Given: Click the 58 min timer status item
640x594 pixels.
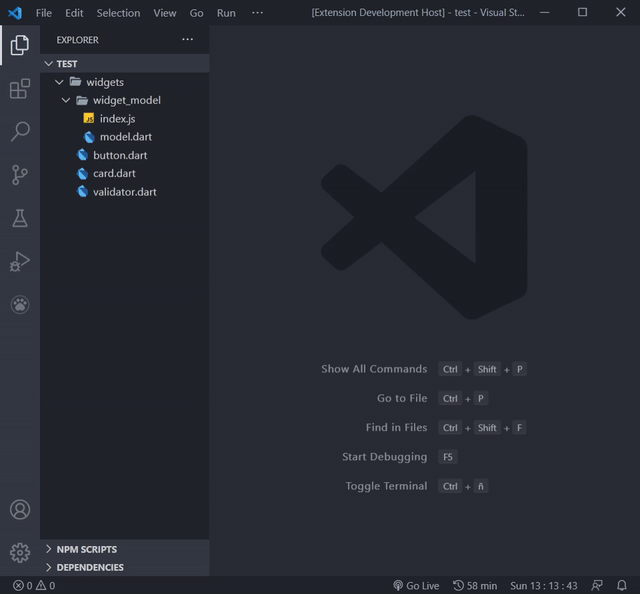Looking at the screenshot, I should [x=475, y=586].
